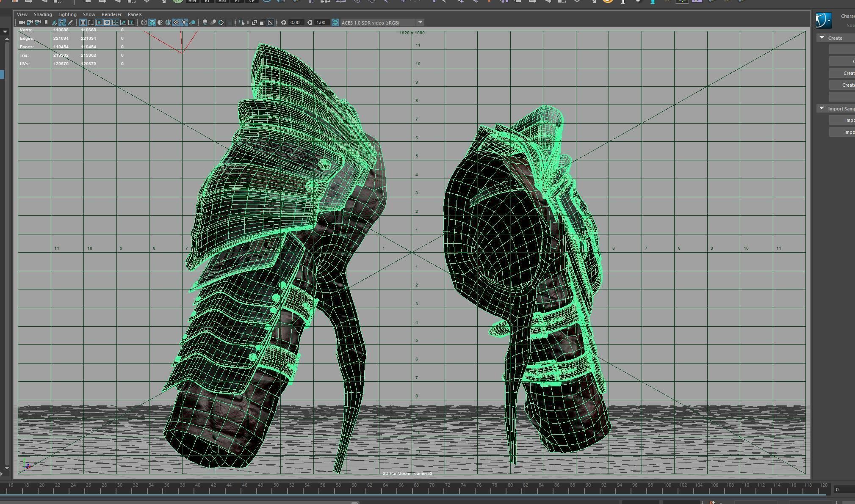Click the left sidebar scroll down arrow

tap(7, 468)
